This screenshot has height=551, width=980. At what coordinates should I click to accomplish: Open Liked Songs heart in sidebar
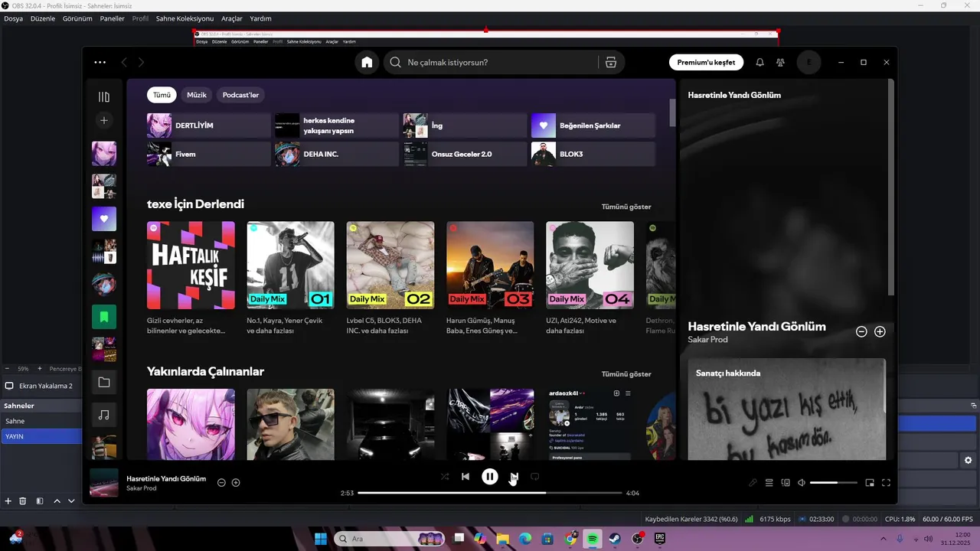coord(104,219)
